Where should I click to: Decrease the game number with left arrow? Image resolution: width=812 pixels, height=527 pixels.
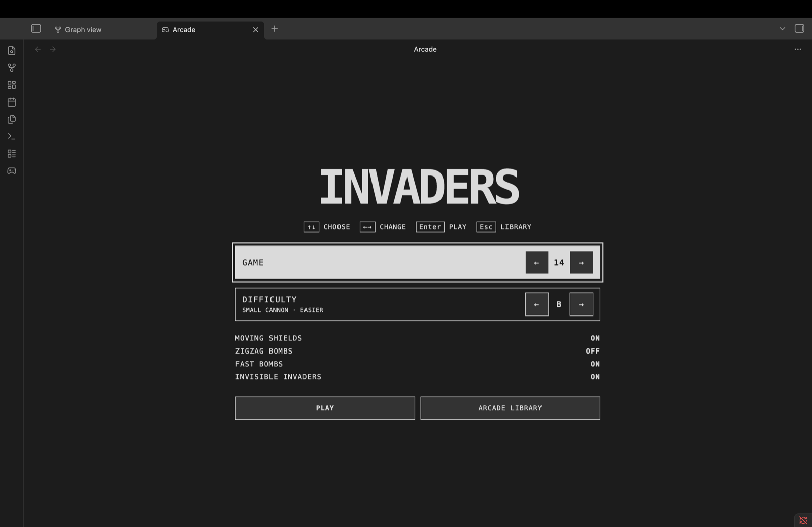[537, 263]
